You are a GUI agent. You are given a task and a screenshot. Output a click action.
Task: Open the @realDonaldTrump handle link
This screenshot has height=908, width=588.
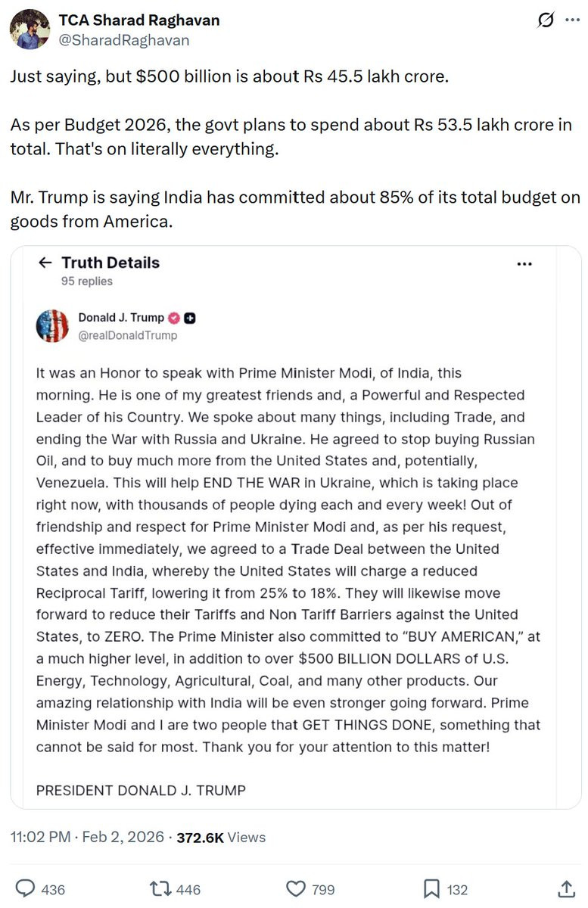click(128, 335)
